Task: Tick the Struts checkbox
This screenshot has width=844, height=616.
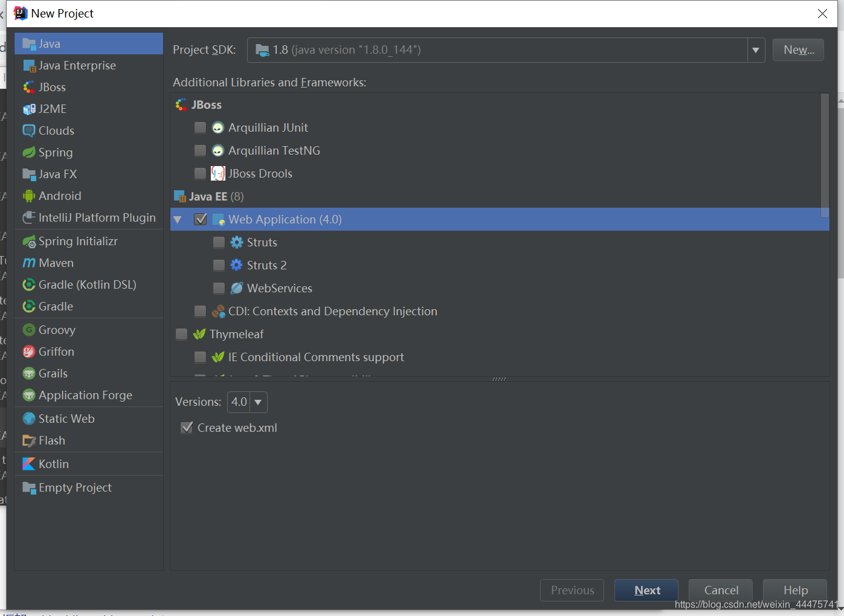Action: click(x=219, y=243)
